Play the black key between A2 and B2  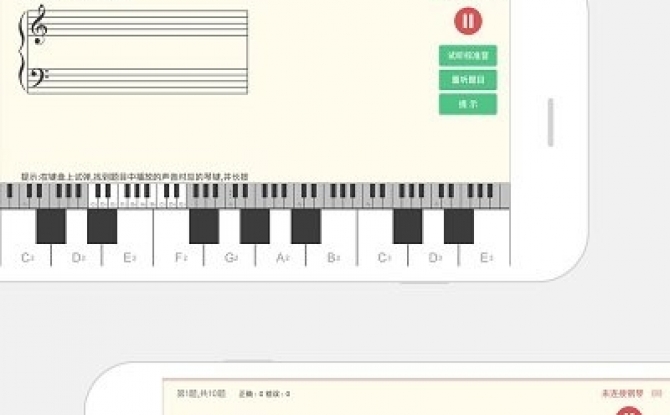coord(306,226)
